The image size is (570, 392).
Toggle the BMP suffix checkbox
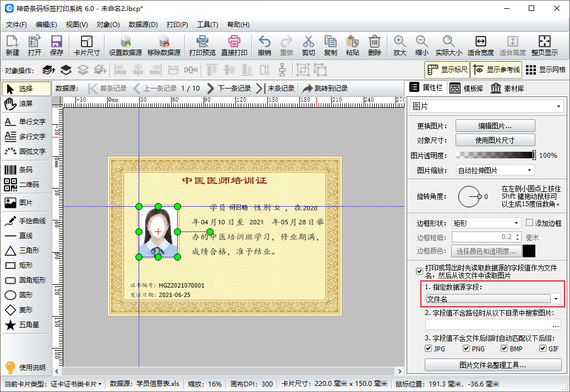coord(504,349)
